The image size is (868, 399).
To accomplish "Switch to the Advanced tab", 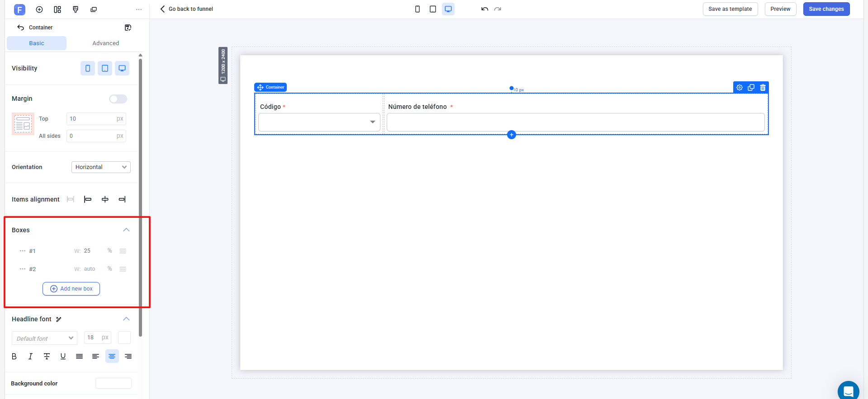I will [105, 43].
